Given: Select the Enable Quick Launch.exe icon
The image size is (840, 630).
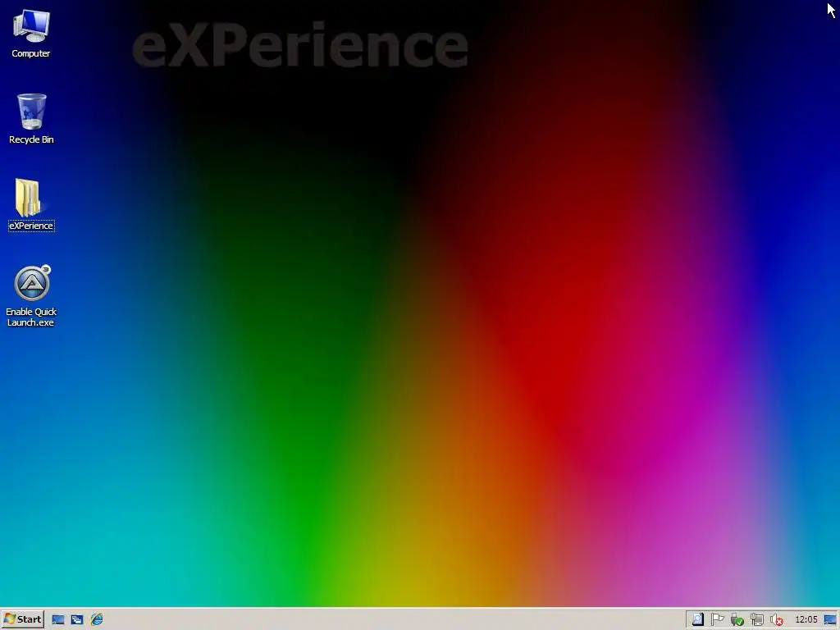Looking at the screenshot, I should tap(31, 295).
